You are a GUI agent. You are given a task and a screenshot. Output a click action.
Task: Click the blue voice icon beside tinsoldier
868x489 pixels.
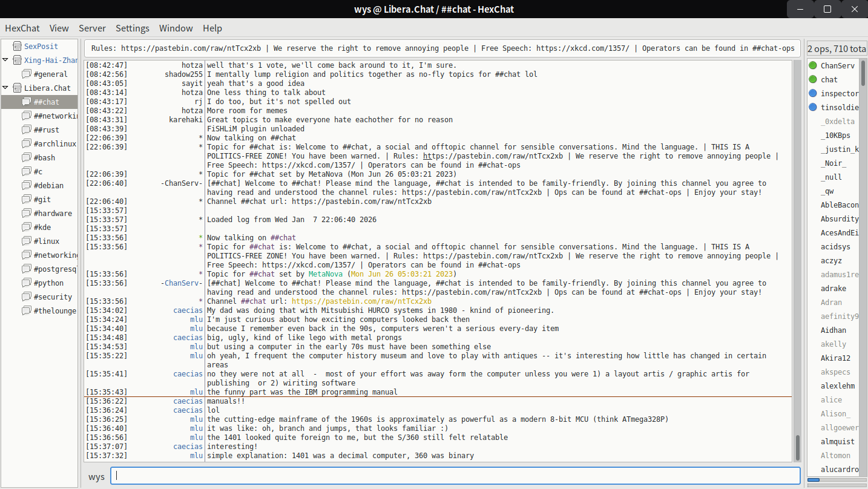pos(812,107)
